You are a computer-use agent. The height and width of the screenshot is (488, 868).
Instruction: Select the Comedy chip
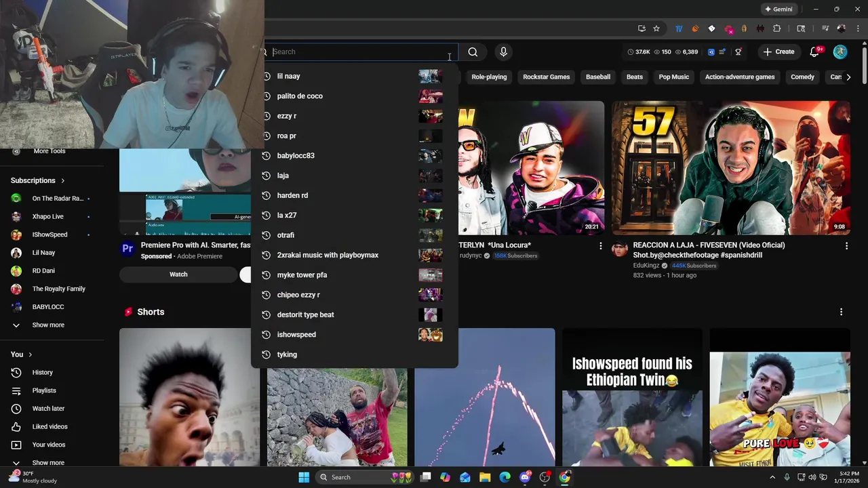(802, 77)
